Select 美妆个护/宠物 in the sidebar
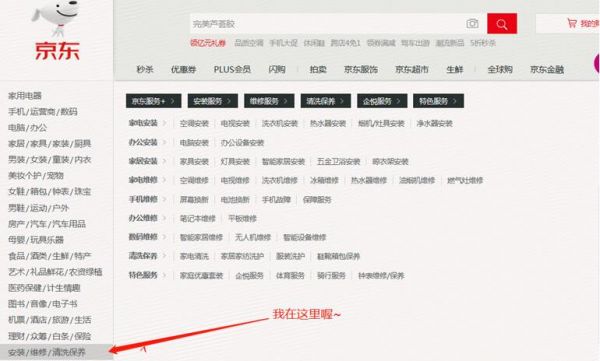This screenshot has height=361, width=600. point(36,176)
